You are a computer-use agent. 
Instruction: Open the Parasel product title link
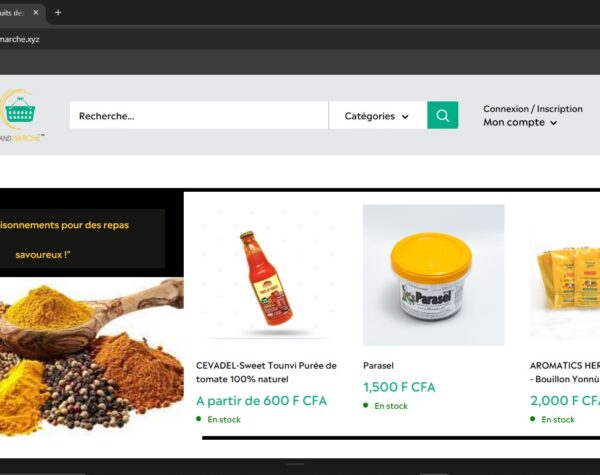point(378,366)
